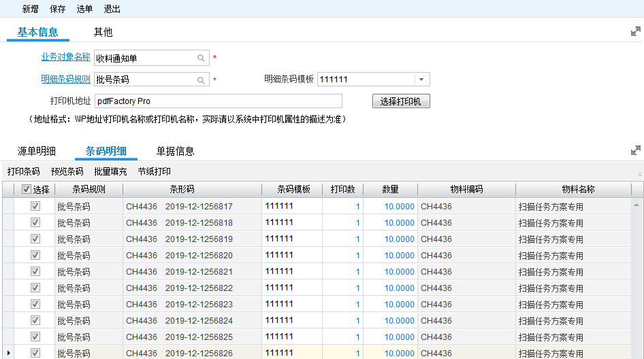Image resolution: width=644 pixels, height=359 pixels.
Task: Click the row indicator arrow on last row
Action: click(7, 353)
